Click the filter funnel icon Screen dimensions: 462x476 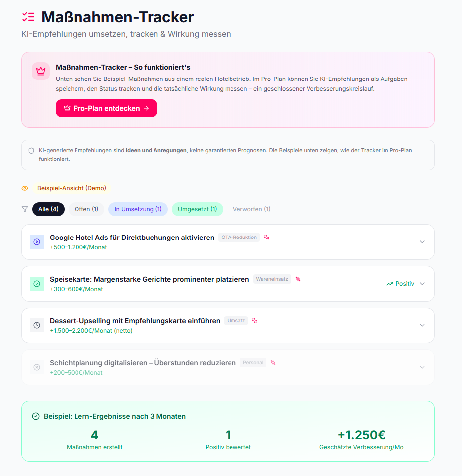25,209
